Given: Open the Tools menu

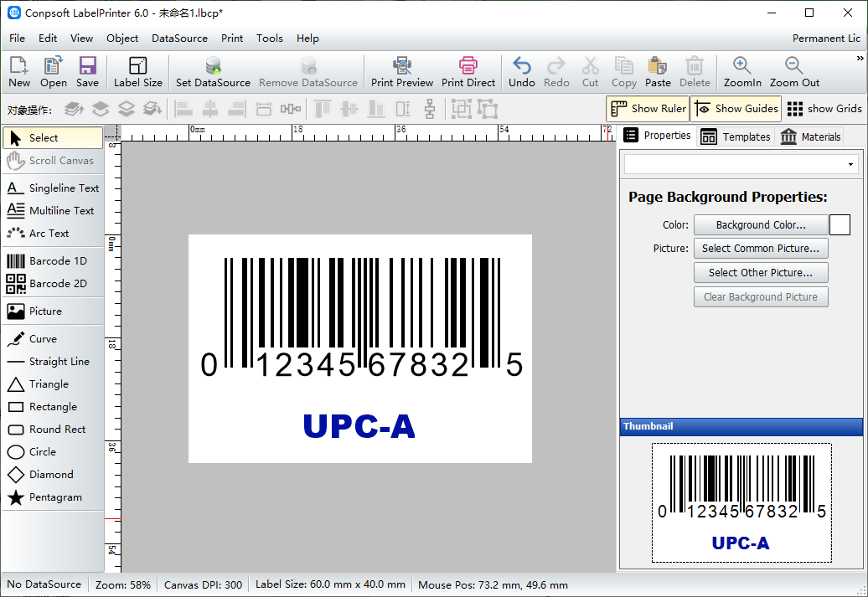Looking at the screenshot, I should coord(270,39).
